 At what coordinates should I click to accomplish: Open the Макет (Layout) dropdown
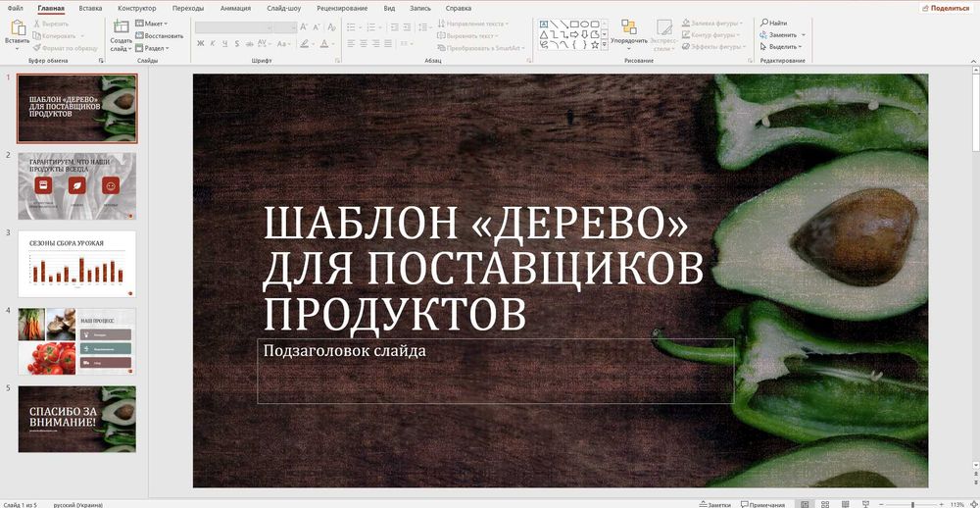click(x=152, y=24)
